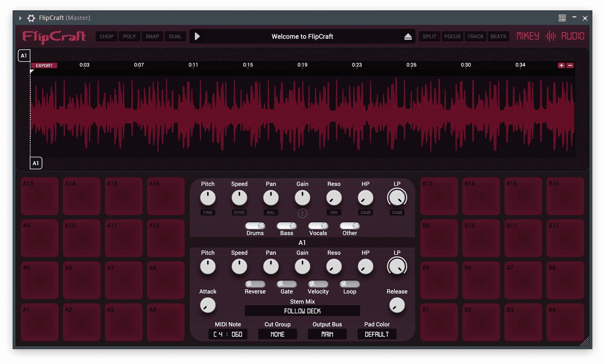The height and width of the screenshot is (364, 605).
Task: Toggle POLY mode
Action: [129, 37]
